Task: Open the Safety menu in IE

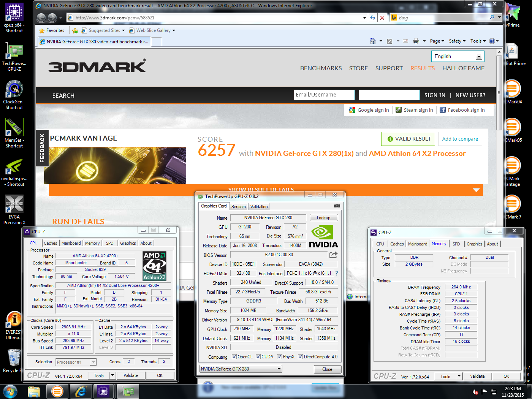Action: pyautogui.click(x=457, y=41)
